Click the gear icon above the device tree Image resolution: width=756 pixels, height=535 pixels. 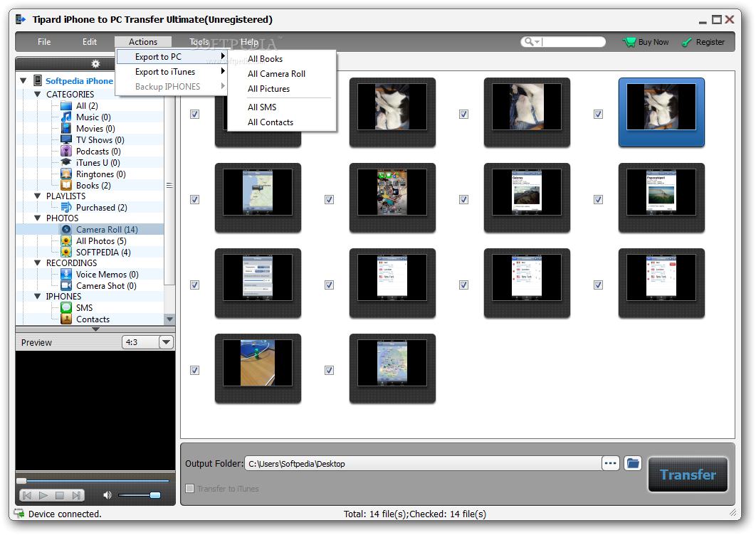(x=95, y=63)
